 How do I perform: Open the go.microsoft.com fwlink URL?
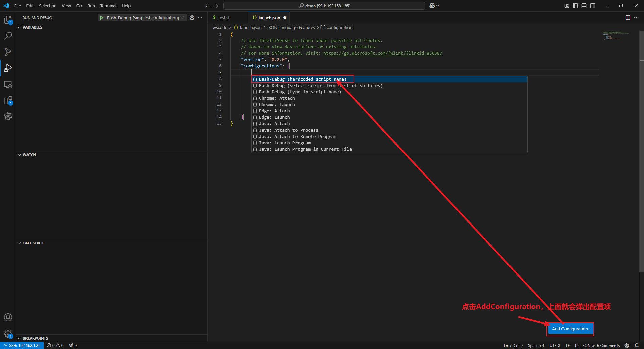pos(383,53)
